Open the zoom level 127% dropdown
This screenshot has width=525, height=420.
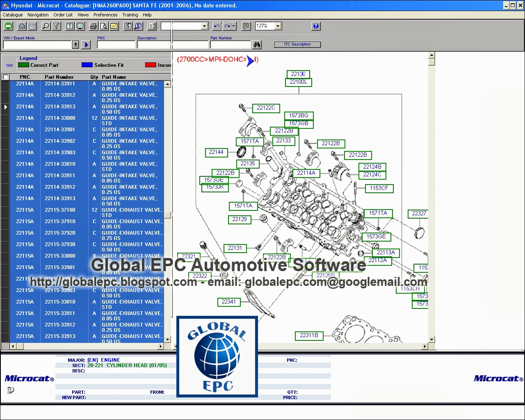coord(278,26)
